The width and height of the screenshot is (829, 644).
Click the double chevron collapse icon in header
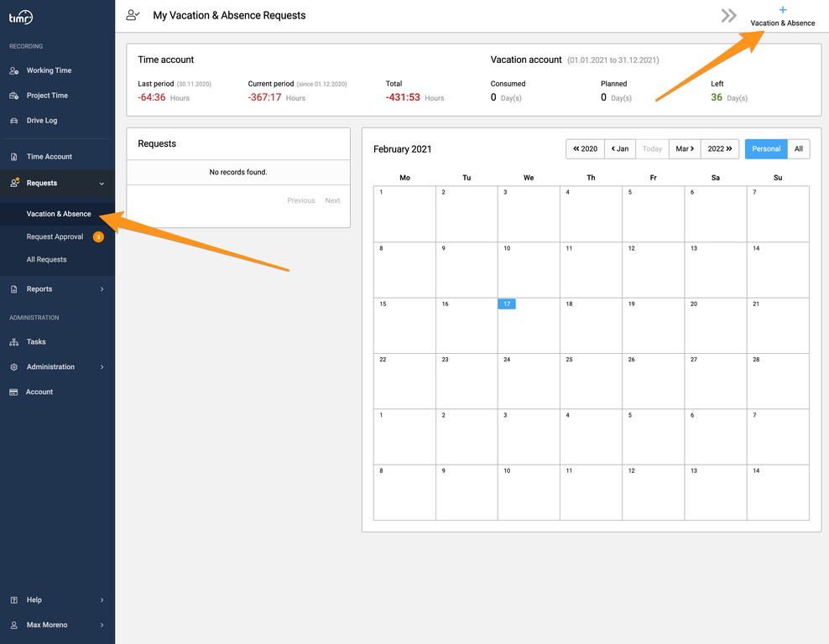pyautogui.click(x=728, y=16)
